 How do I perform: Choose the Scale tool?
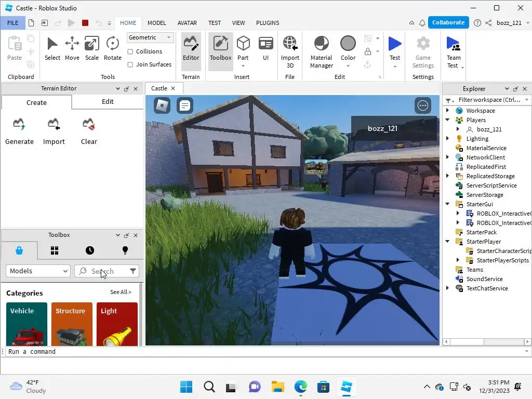(91, 48)
